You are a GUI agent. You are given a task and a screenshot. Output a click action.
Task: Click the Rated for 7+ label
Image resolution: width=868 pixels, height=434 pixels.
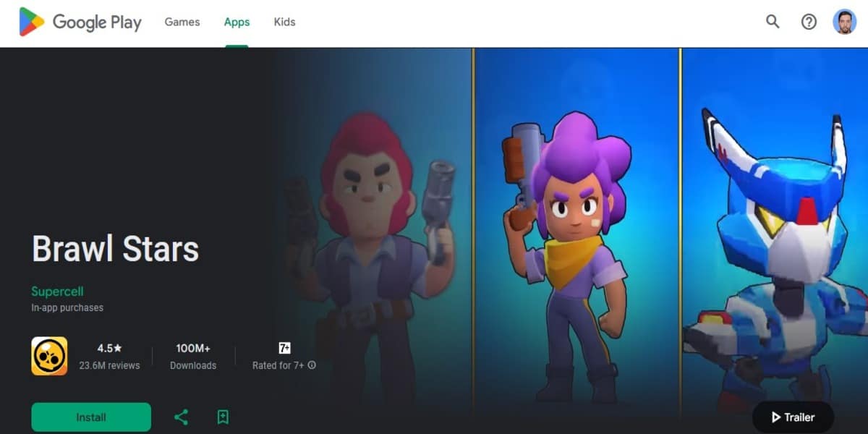278,365
